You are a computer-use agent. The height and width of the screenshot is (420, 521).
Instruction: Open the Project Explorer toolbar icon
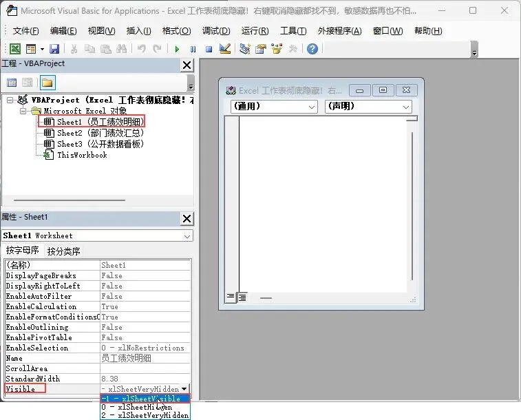[x=245, y=49]
